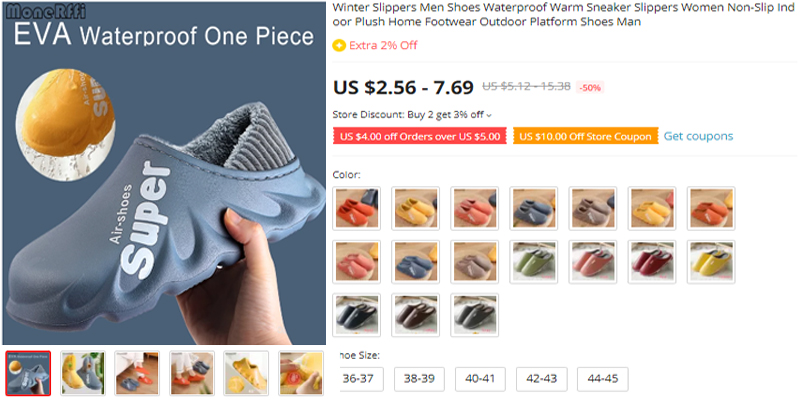
Task: Pick the green slipper color option
Action: tap(534, 261)
